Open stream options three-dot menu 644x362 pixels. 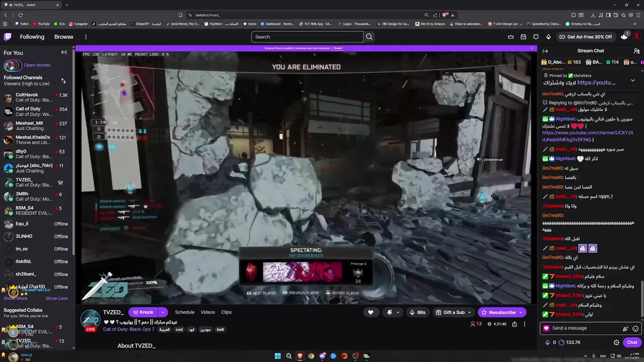point(524,324)
